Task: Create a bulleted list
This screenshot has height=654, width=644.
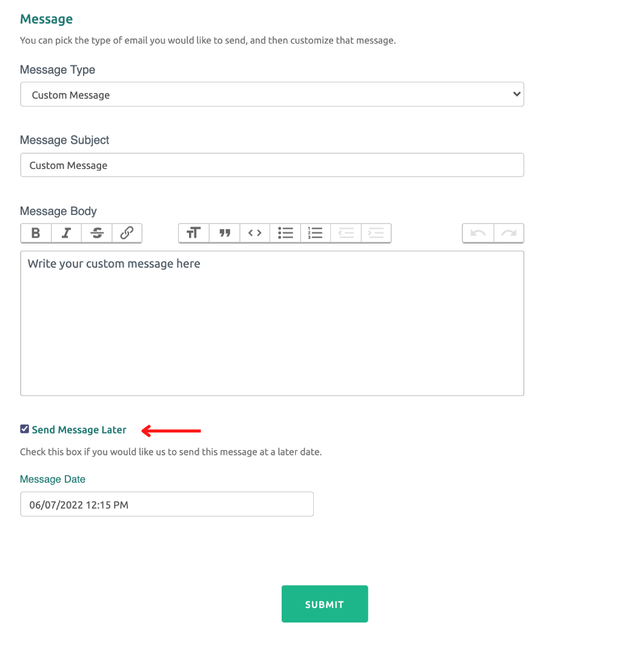Action: (285, 233)
